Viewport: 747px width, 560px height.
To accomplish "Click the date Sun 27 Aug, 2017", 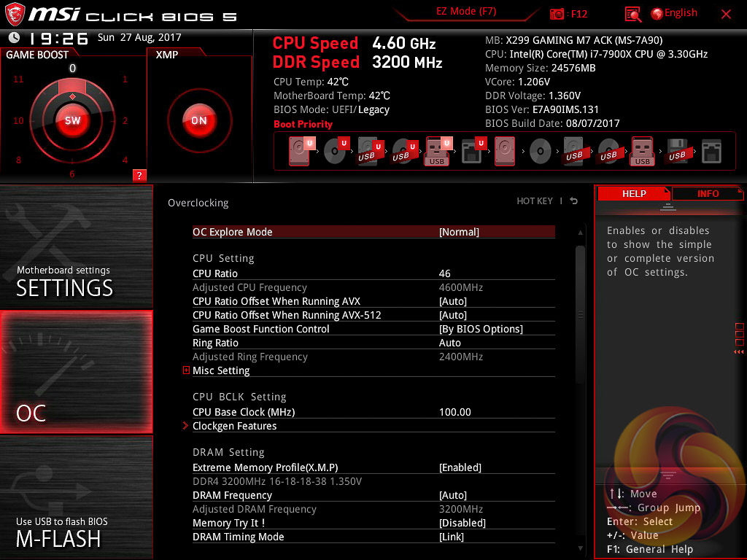I will (139, 37).
